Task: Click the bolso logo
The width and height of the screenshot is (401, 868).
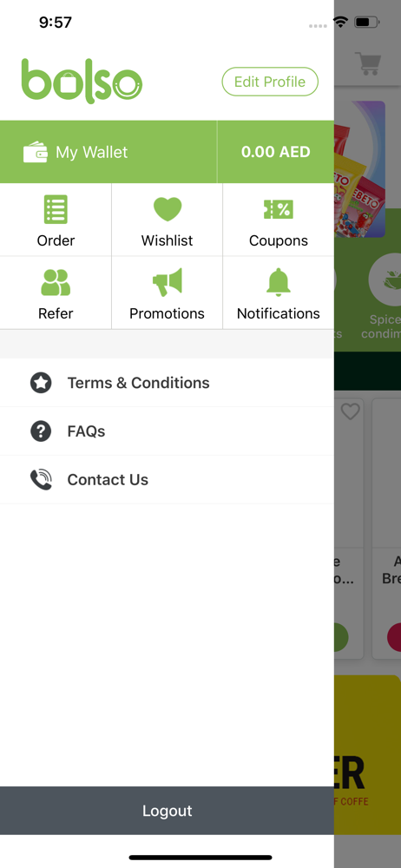Action: 82,81
